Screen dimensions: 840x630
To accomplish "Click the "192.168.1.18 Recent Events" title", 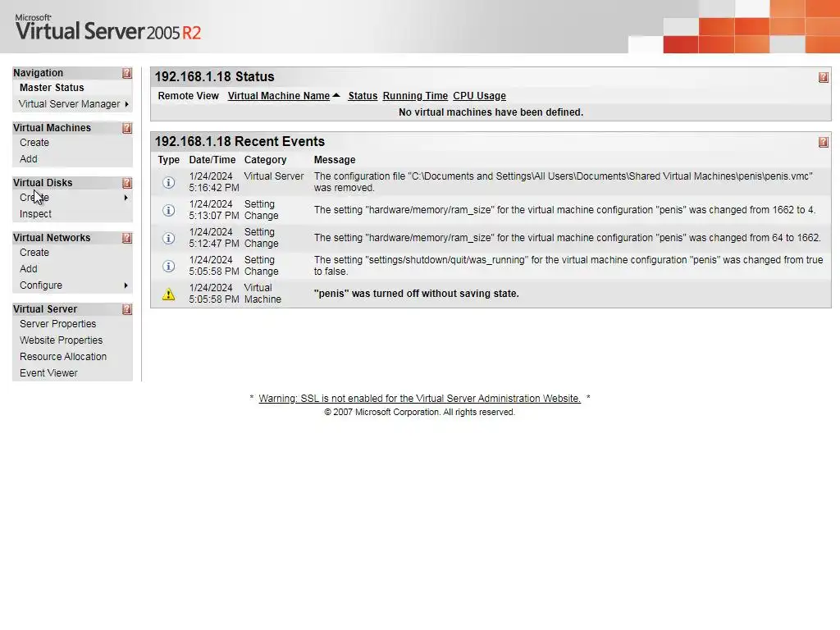I will coord(240,141).
